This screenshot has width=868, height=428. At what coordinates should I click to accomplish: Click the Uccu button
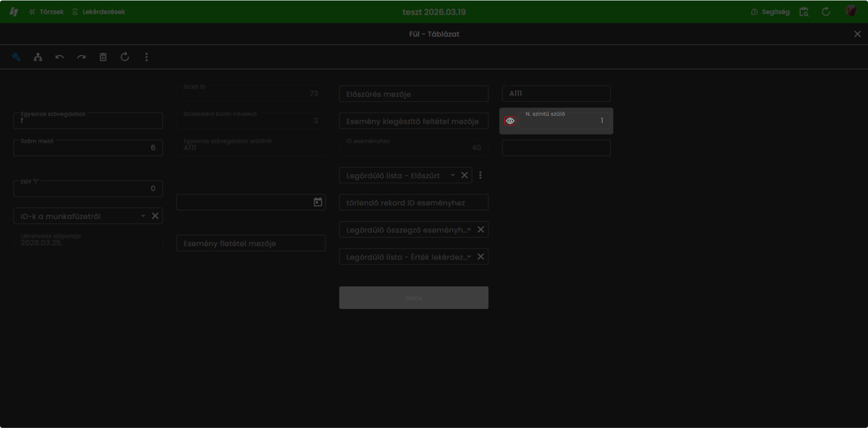[x=413, y=298]
